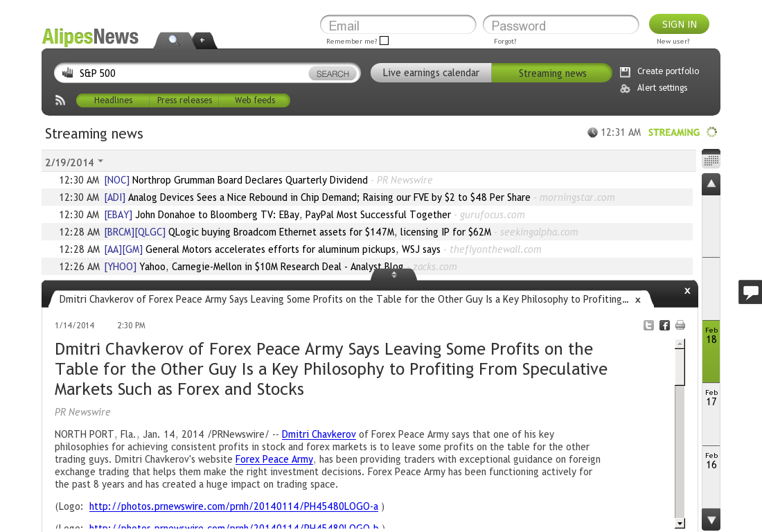Click the clock icon beside 12:31 AM

click(592, 132)
